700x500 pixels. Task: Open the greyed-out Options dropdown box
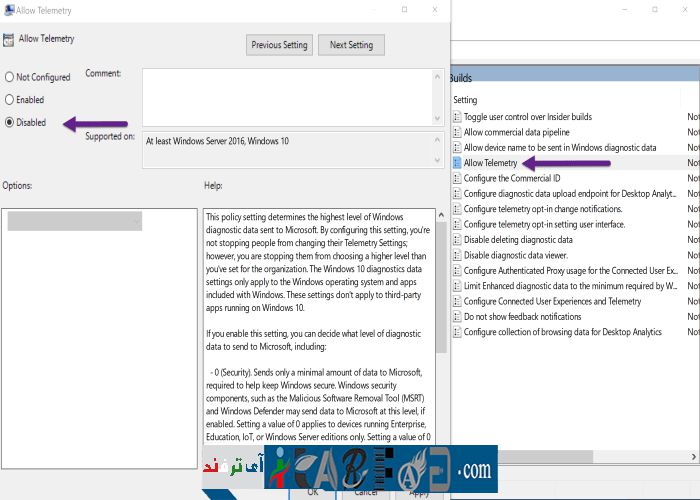pyautogui.click(x=75, y=221)
